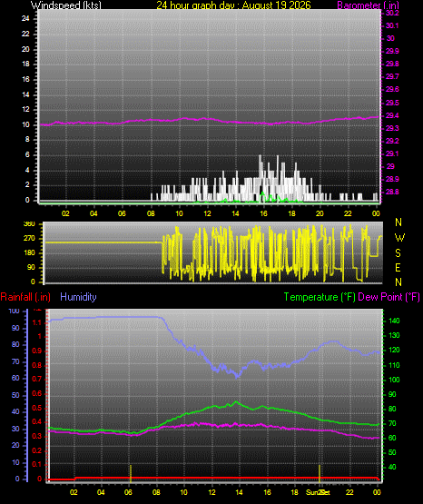Click rainfall axis value "0.9"
This screenshot has height=504, width=423.
click(37, 351)
